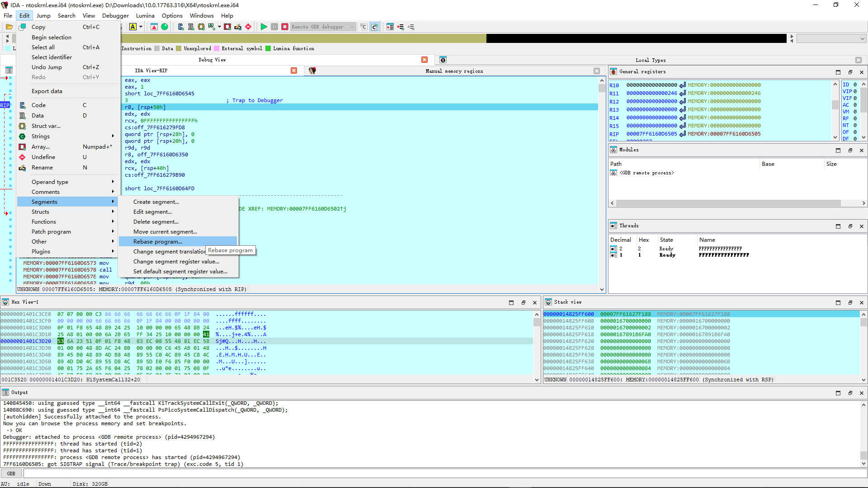Image resolution: width=868 pixels, height=488 pixels.
Task: Toggle the ID flag value in registers
Action: pos(855,84)
